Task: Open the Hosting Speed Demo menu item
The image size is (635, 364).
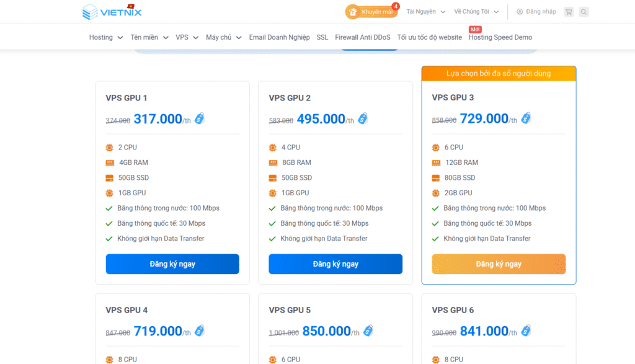Action: pyautogui.click(x=500, y=37)
